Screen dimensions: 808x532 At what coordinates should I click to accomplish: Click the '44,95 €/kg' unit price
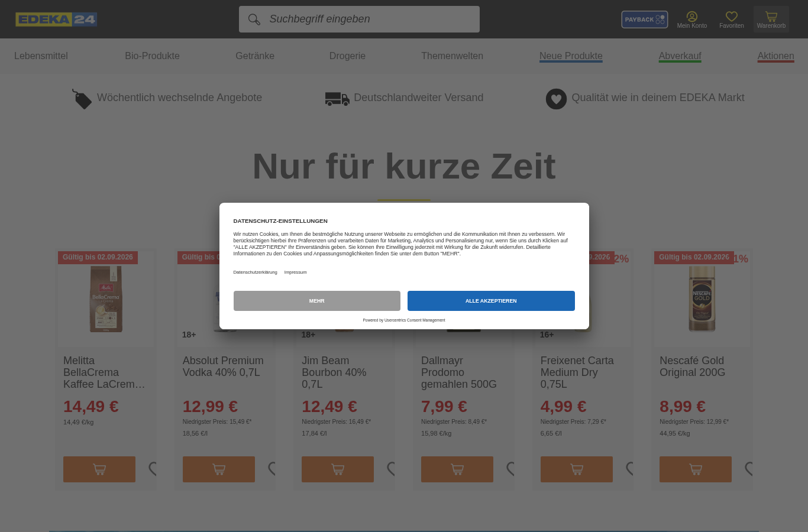pyautogui.click(x=675, y=433)
